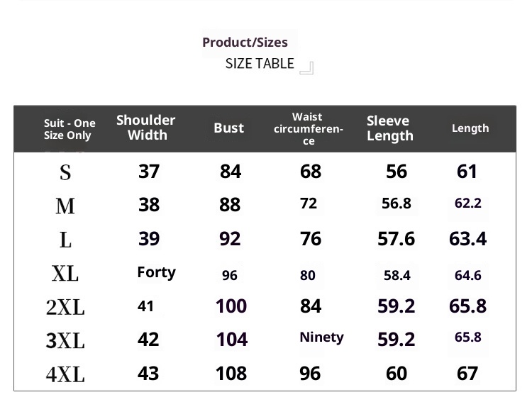Choose the 2XL size row label
The image size is (532, 402).
click(x=65, y=307)
